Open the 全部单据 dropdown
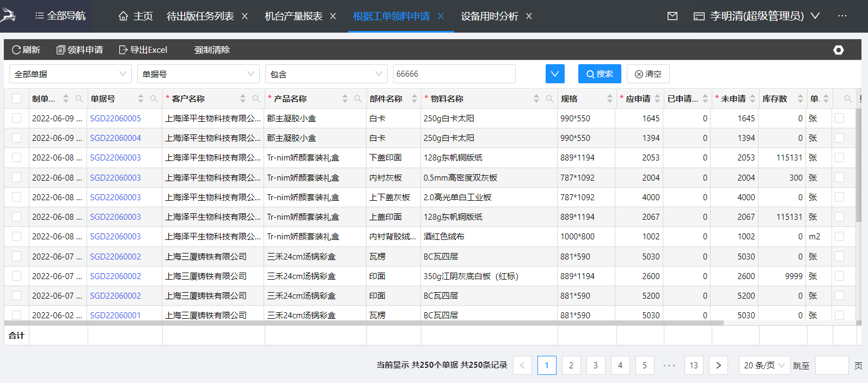 pyautogui.click(x=70, y=74)
